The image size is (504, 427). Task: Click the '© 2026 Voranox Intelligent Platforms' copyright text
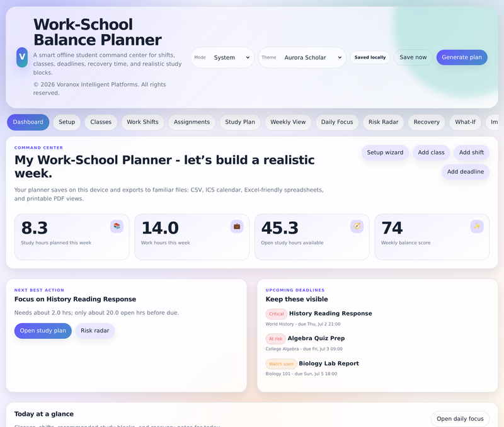point(100,89)
